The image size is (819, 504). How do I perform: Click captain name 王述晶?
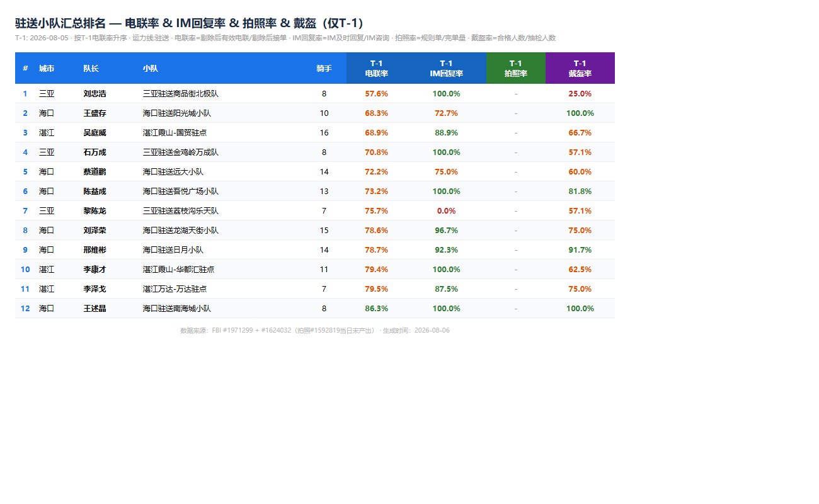94,309
